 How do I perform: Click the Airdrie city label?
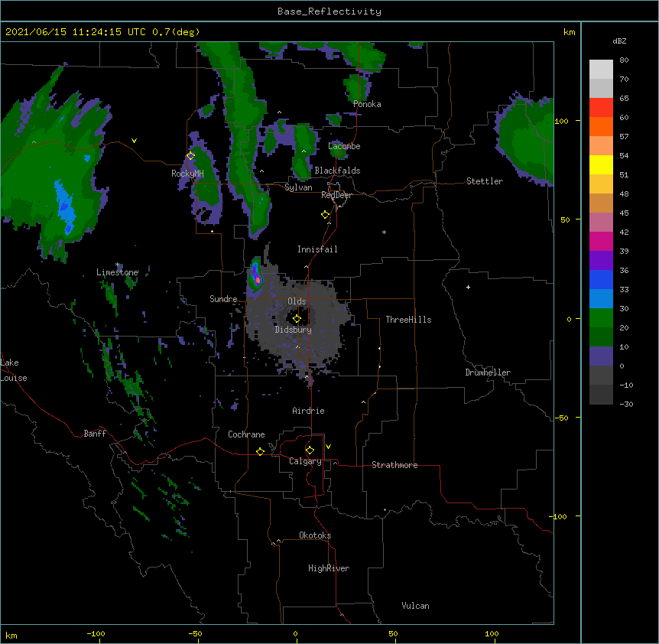pyautogui.click(x=308, y=411)
